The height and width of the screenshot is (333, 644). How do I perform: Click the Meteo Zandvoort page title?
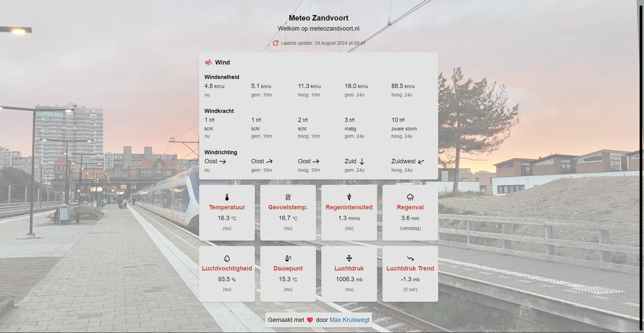318,18
